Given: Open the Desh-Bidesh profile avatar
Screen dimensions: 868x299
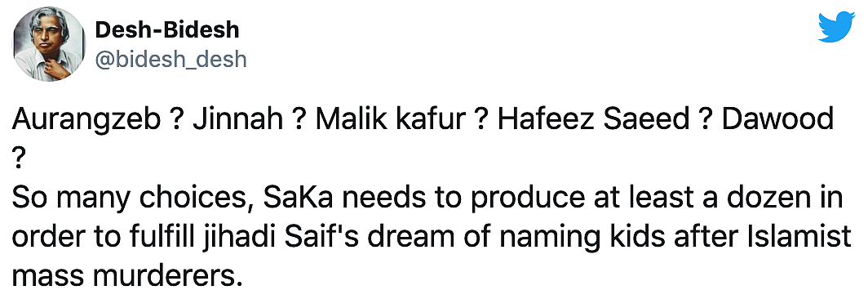Looking at the screenshot, I should 50,45.
